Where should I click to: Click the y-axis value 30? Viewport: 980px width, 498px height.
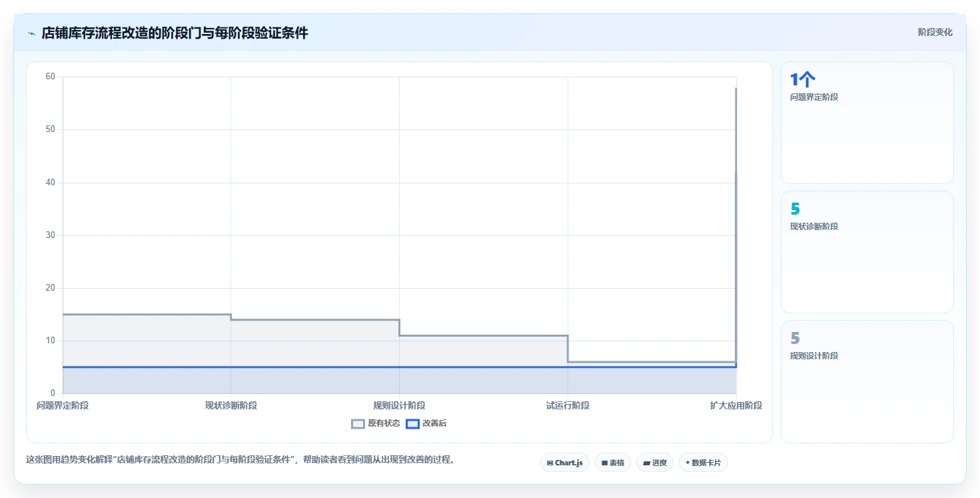coord(50,235)
